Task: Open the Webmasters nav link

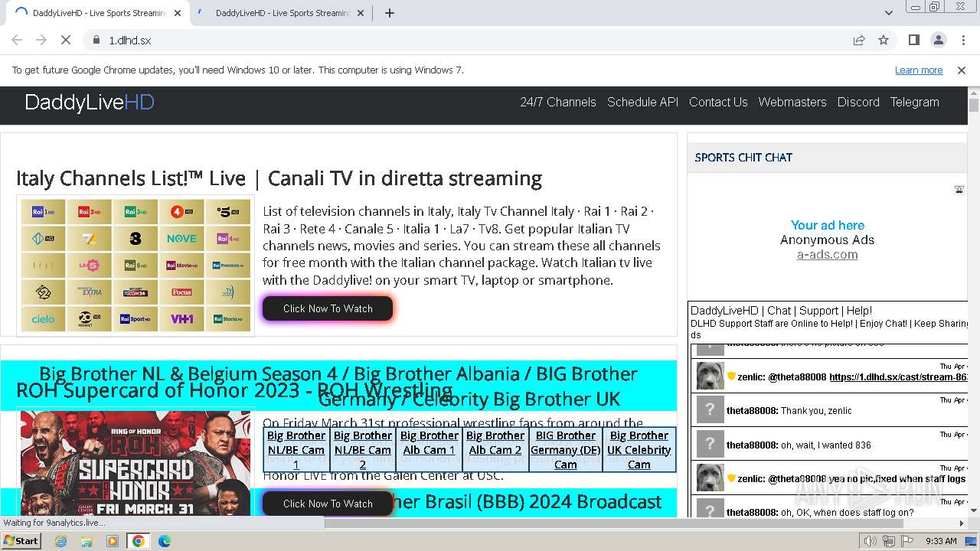Action: coord(792,102)
